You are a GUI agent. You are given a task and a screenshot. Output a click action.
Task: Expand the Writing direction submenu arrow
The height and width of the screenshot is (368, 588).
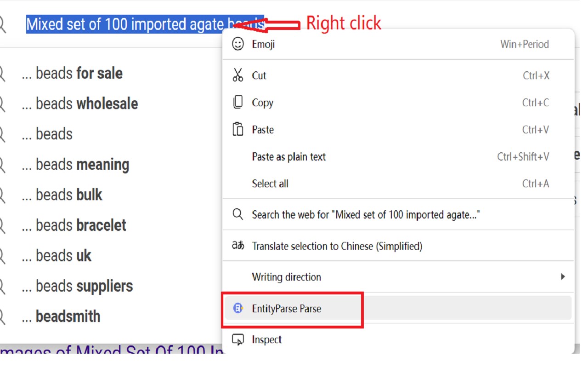(x=563, y=277)
